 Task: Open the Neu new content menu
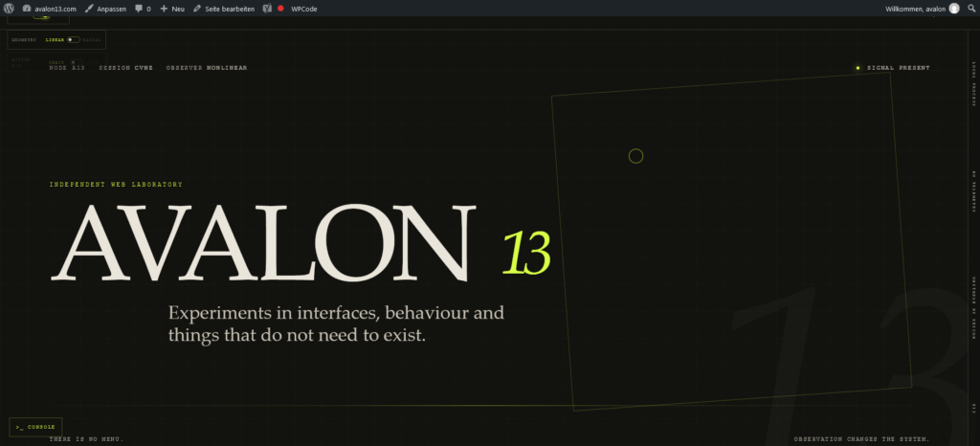[x=172, y=9]
